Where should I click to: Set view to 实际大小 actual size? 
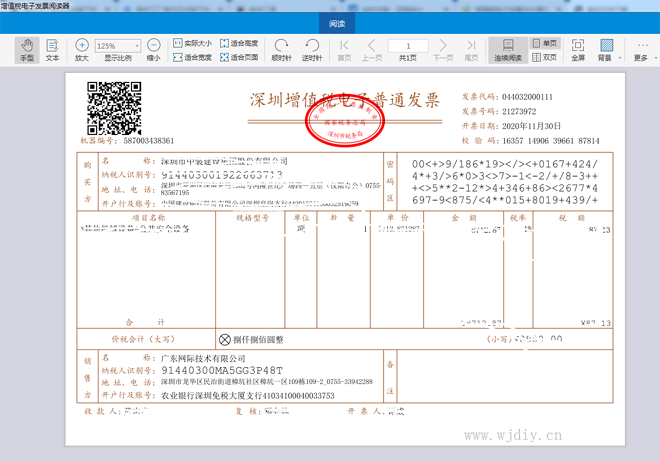pyautogui.click(x=192, y=43)
